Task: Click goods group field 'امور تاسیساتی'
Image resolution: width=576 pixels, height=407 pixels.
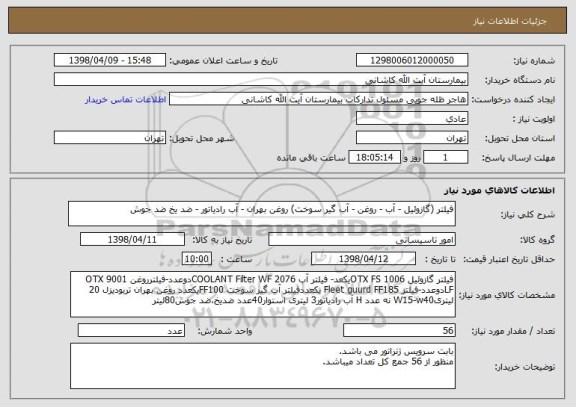Action: [x=362, y=239]
